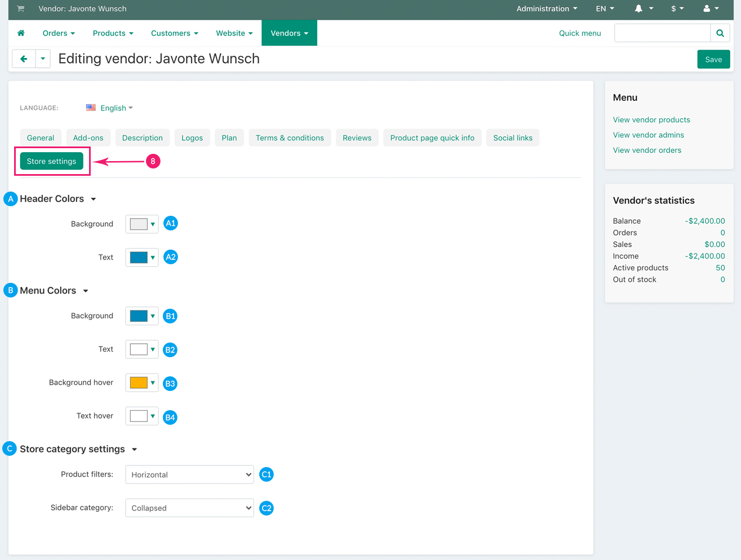The width and height of the screenshot is (741, 560).
Task: Open the Website menu
Action: (x=234, y=33)
